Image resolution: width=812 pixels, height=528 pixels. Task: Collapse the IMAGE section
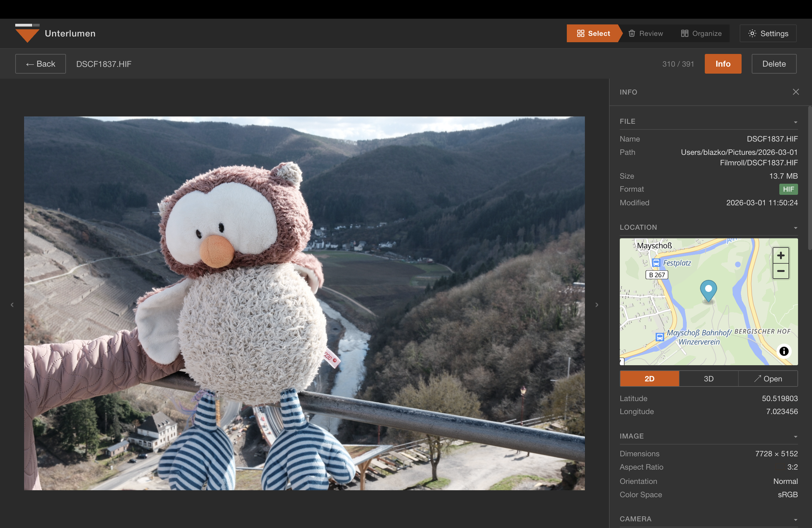coord(795,436)
